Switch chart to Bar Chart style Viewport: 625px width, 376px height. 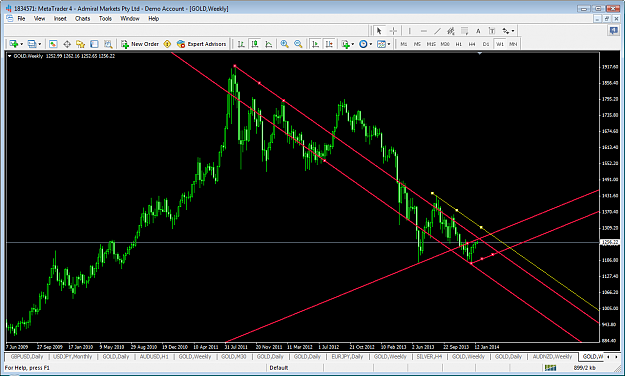[x=241, y=44]
